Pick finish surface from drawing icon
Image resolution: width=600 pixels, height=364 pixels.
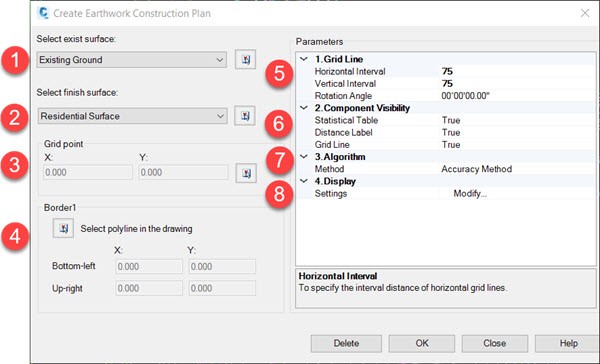click(245, 116)
